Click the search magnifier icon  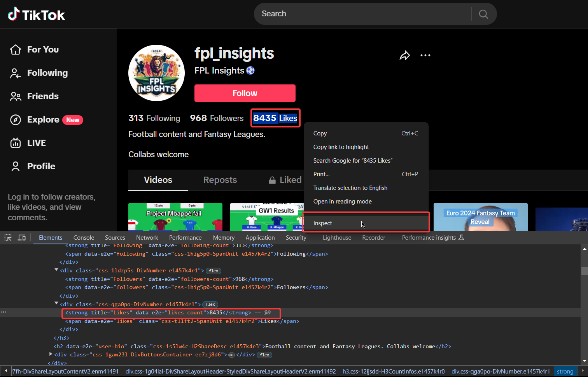tap(483, 14)
